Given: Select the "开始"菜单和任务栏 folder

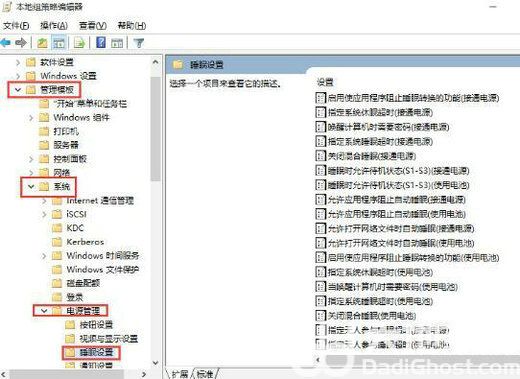Looking at the screenshot, I should 83,104.
